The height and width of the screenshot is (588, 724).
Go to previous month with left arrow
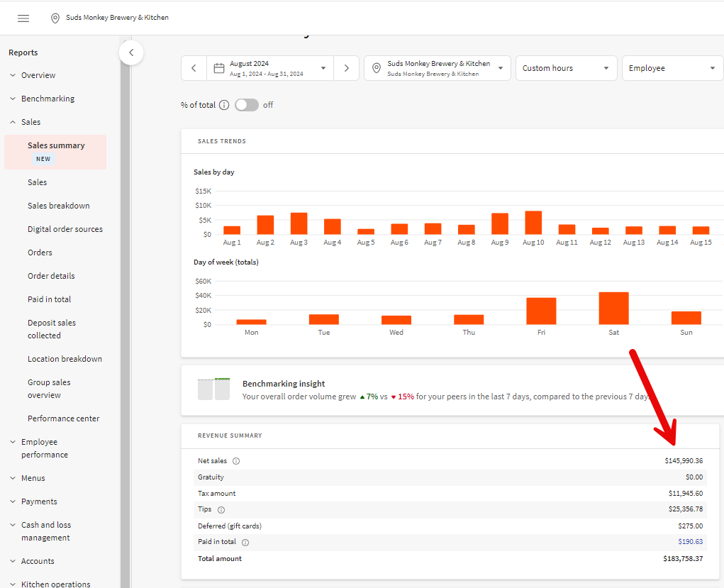194,68
